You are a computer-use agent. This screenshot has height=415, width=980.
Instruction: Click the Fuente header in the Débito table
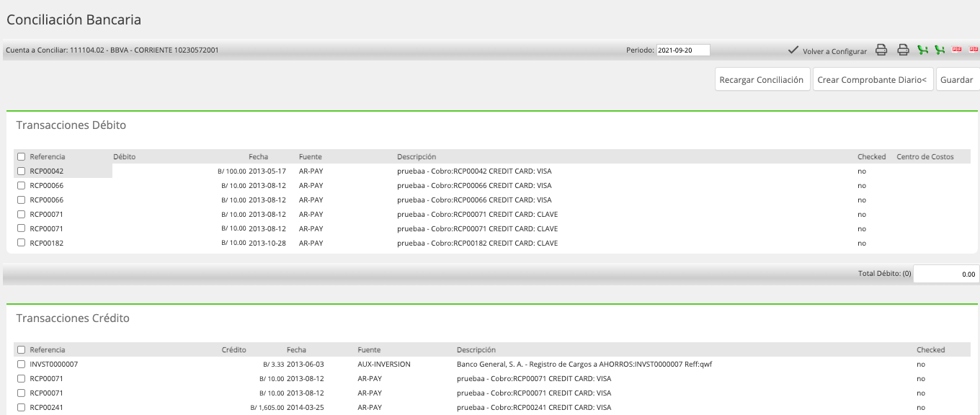click(311, 157)
